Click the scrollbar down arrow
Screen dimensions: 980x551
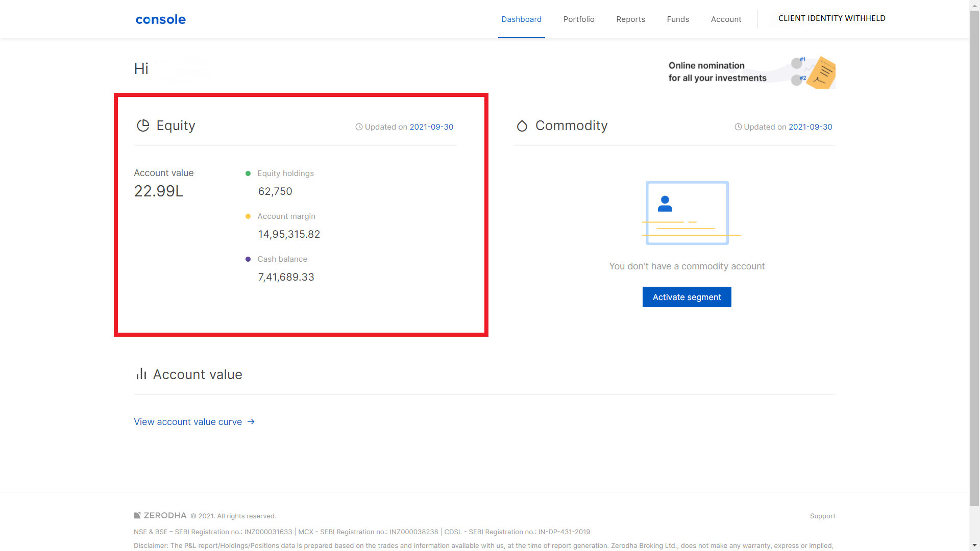coord(974,545)
